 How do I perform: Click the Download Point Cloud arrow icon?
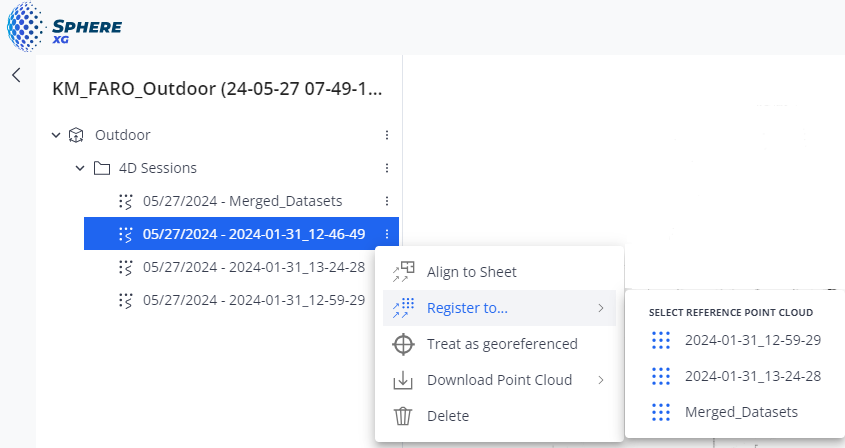click(x=403, y=380)
